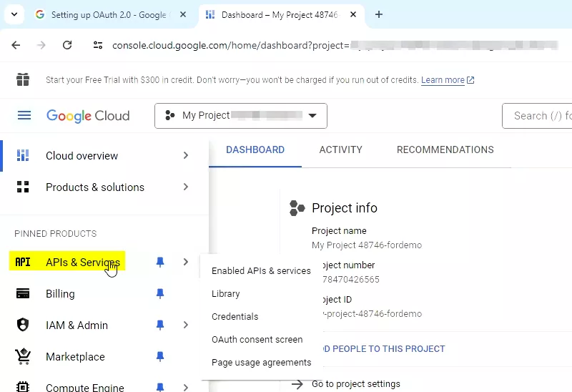
Task: Open Compute Engine in the sidebar
Action: coord(84,387)
